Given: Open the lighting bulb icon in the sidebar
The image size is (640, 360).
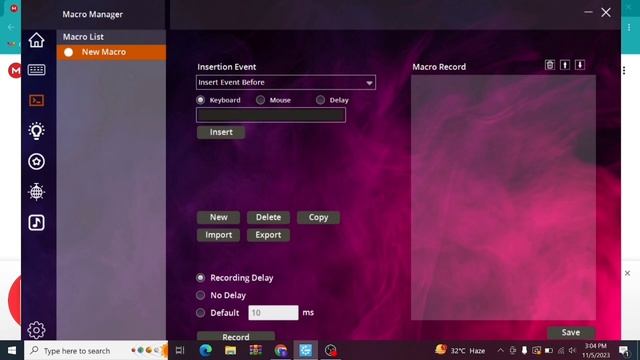Looking at the screenshot, I should click(36, 131).
